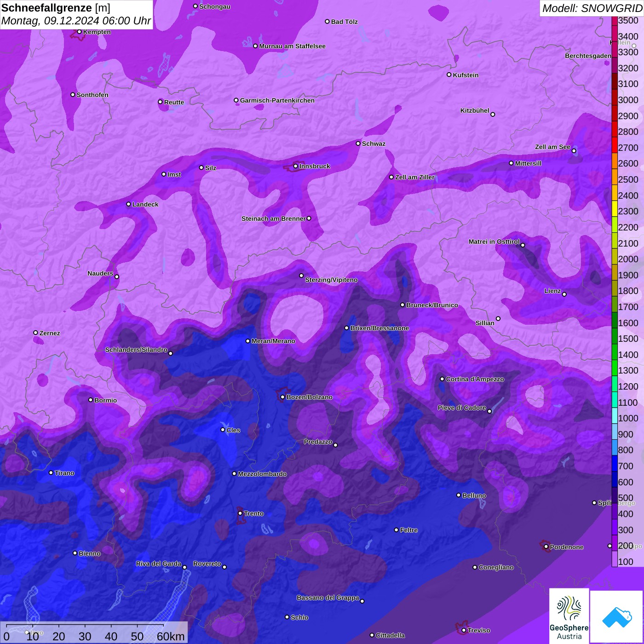Select the Garmisch-Partenkirchen marker dot
644x644 pixels.
pos(236,100)
